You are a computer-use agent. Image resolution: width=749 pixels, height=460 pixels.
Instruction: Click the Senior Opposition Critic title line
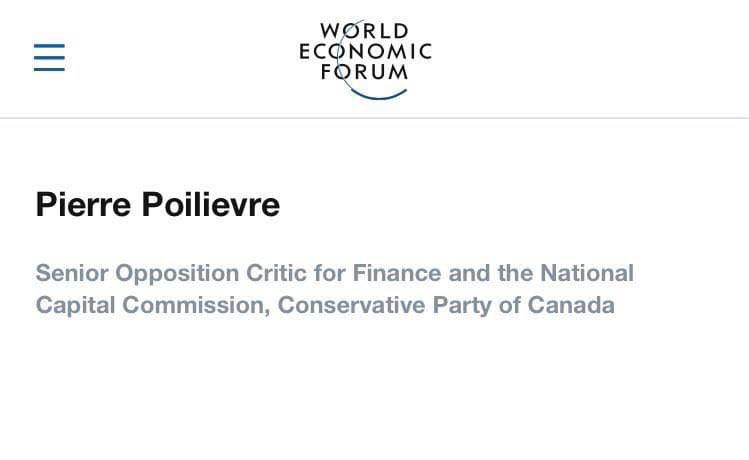tap(334, 273)
